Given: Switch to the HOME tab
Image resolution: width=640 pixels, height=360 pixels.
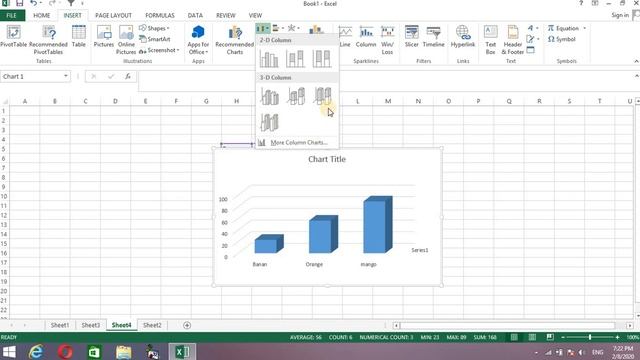Looking at the screenshot, I should coord(42,16).
